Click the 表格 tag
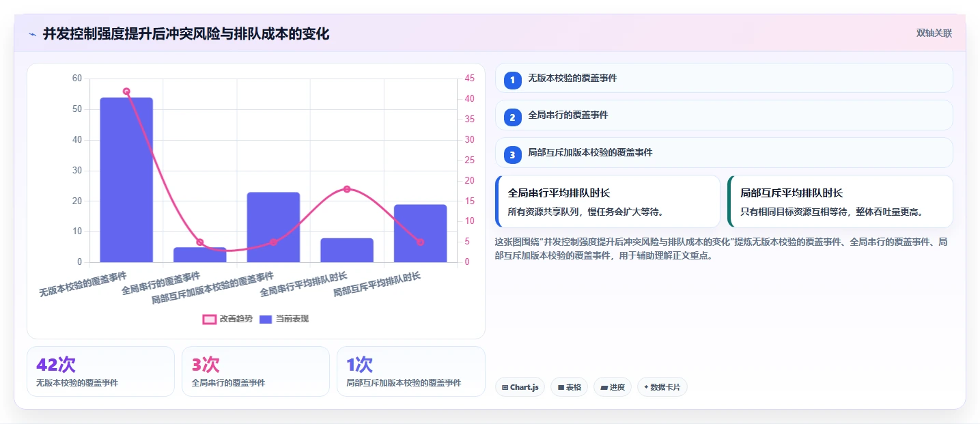Screen dimensions: 980x424 (569, 387)
